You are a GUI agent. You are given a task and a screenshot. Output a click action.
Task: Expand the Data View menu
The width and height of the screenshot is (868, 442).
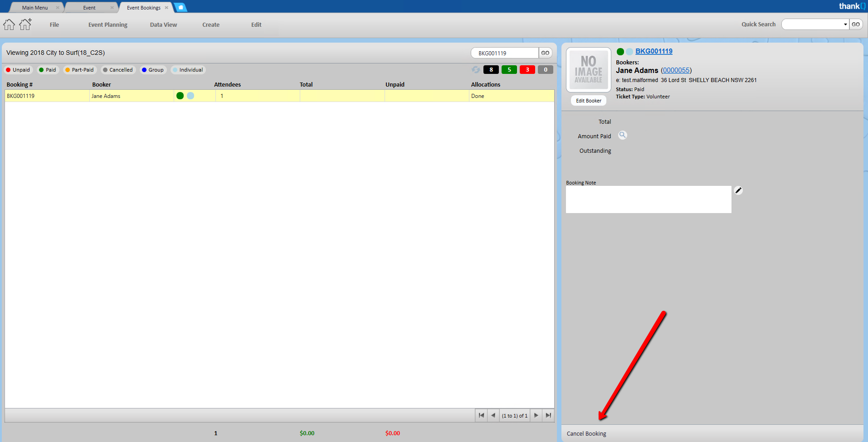click(x=163, y=25)
